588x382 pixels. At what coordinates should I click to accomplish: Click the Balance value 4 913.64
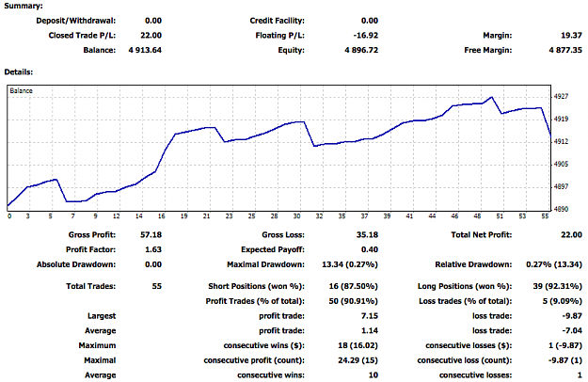(145, 50)
